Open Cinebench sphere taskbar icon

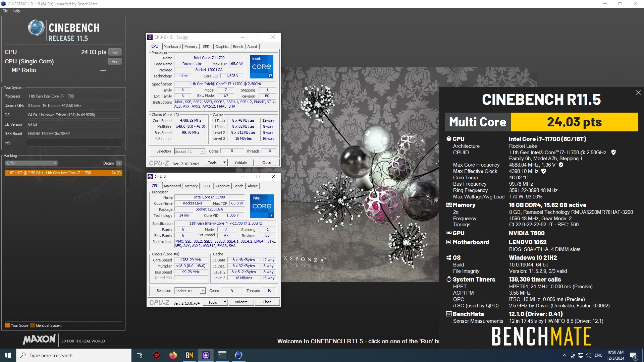238,355
